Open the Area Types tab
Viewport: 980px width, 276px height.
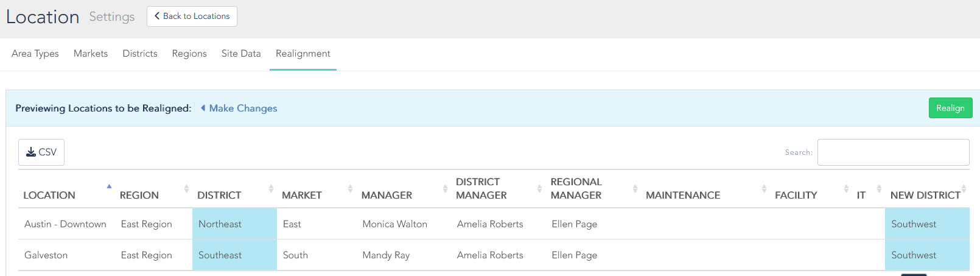35,54
